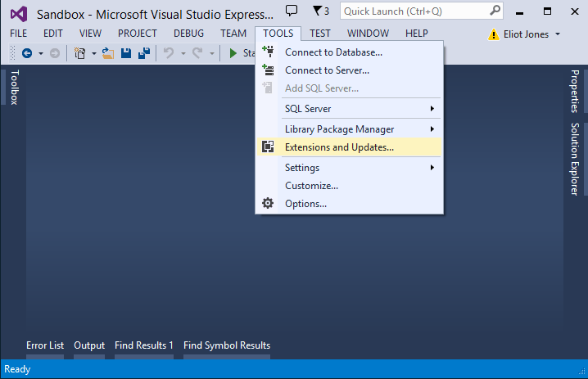Open the WINDOW menu
The width and height of the screenshot is (588, 379).
(x=368, y=34)
